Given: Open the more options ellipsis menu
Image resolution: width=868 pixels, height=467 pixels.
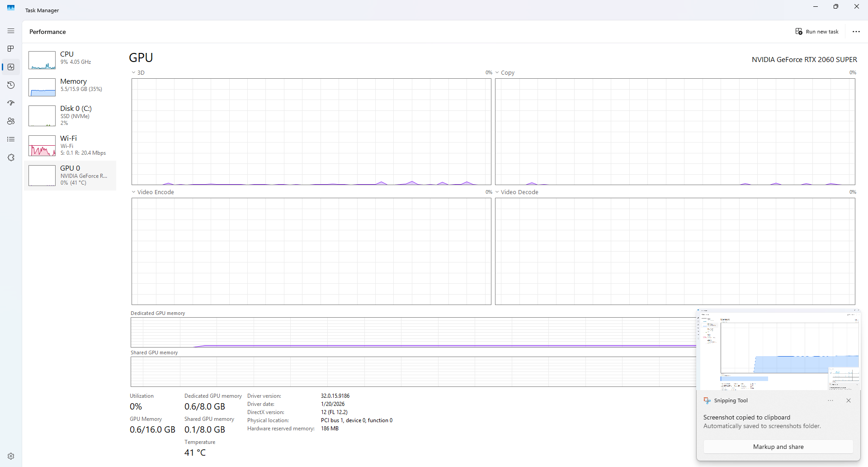Looking at the screenshot, I should click(x=856, y=32).
